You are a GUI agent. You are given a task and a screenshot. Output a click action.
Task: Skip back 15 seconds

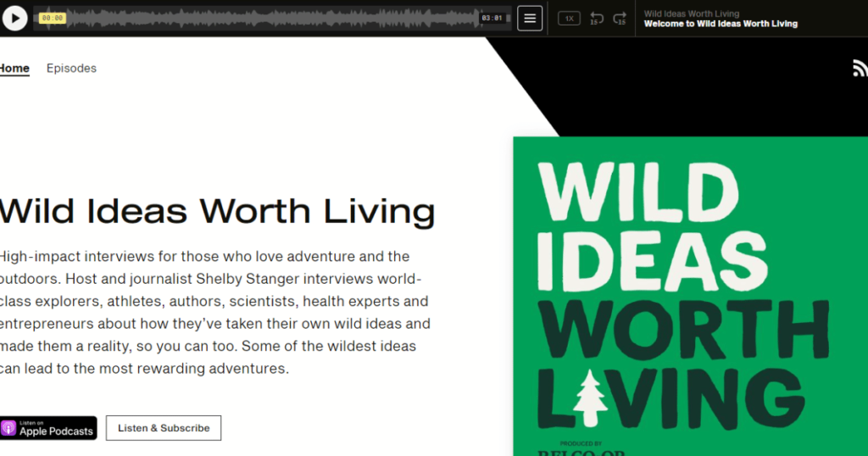[596, 19]
